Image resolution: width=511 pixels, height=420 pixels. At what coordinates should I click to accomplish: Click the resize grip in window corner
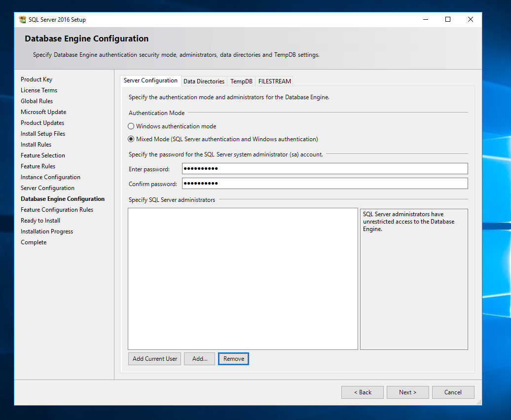tap(478, 402)
